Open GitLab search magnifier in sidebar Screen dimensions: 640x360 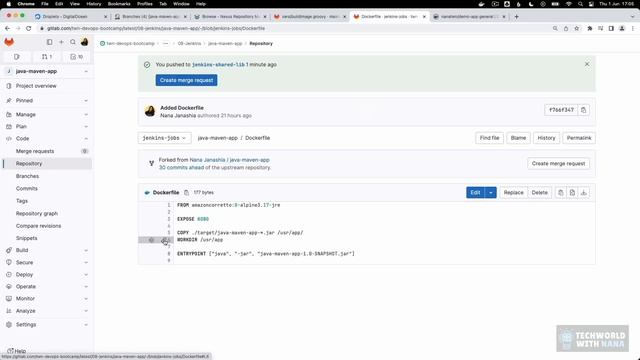click(x=73, y=42)
